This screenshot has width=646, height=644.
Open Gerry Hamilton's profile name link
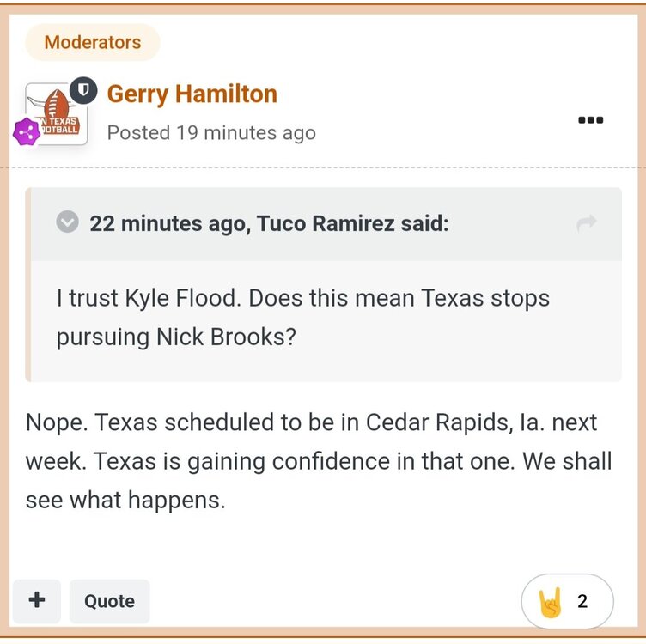192,94
